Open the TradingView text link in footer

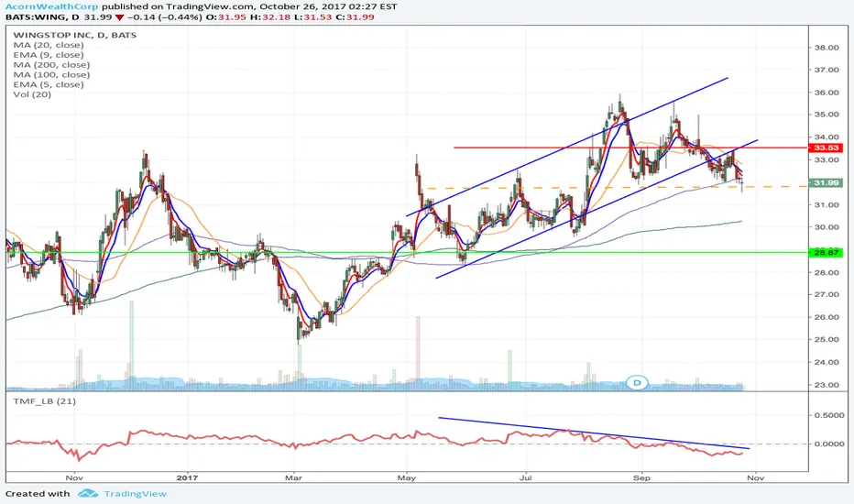coord(135,494)
